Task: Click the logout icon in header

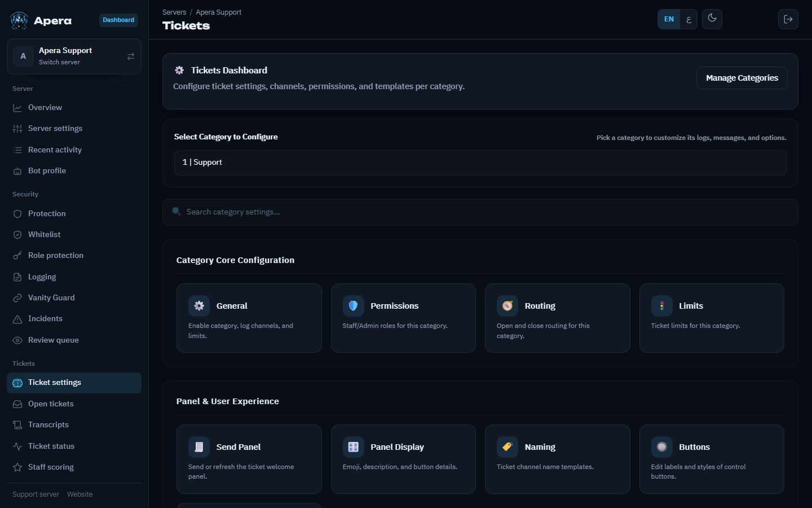Action: [x=788, y=19]
